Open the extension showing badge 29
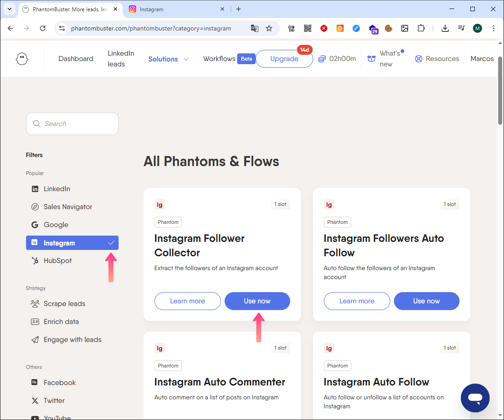Screen dimensions: 504x420 pyautogui.click(x=373, y=29)
